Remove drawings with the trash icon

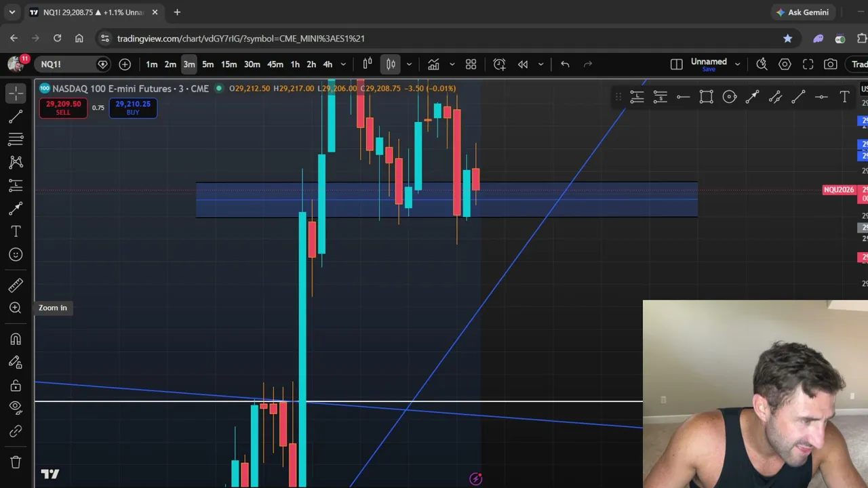tap(16, 462)
